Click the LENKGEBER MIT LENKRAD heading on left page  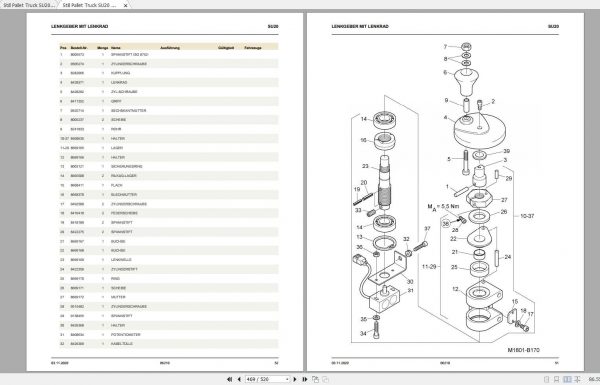pos(80,26)
